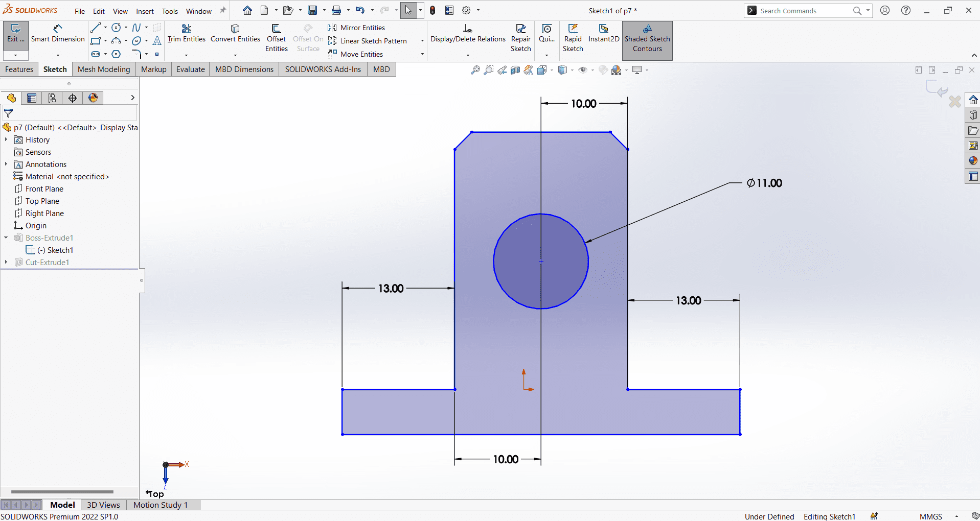This screenshot has width=980, height=521.
Task: Collapse the CommandManager ribbon chevron
Action: coord(974,55)
